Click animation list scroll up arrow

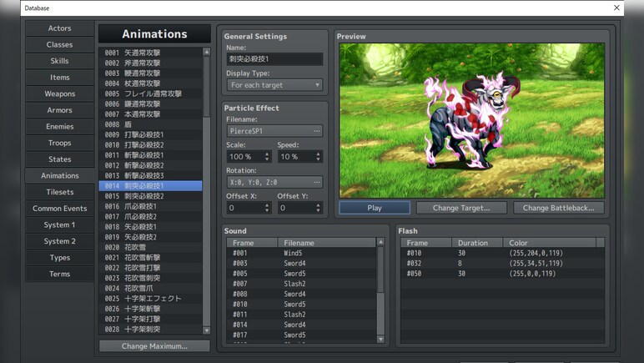pyautogui.click(x=207, y=52)
